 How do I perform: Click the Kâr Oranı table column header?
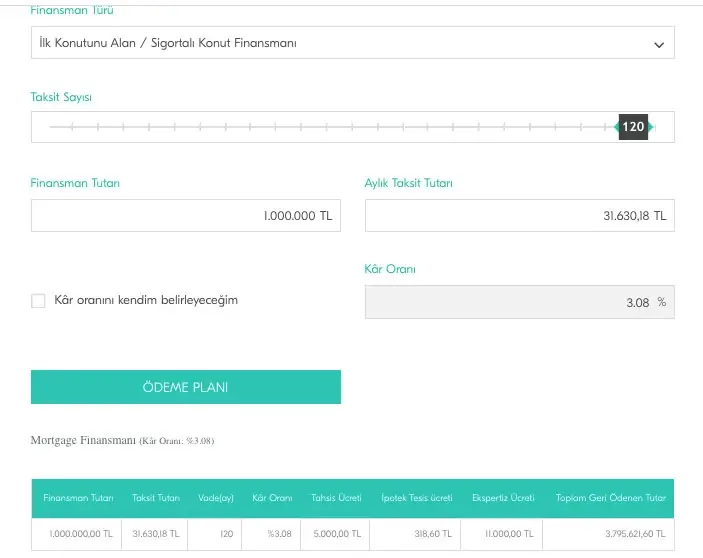273,498
